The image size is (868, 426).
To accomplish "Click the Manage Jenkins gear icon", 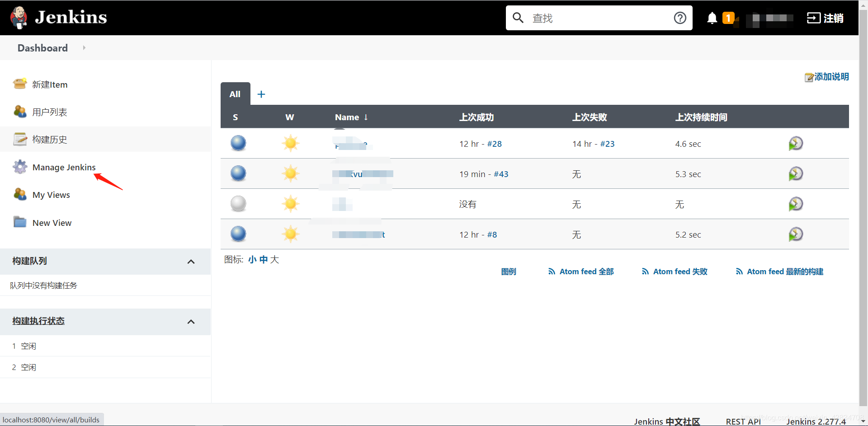I will pyautogui.click(x=20, y=167).
